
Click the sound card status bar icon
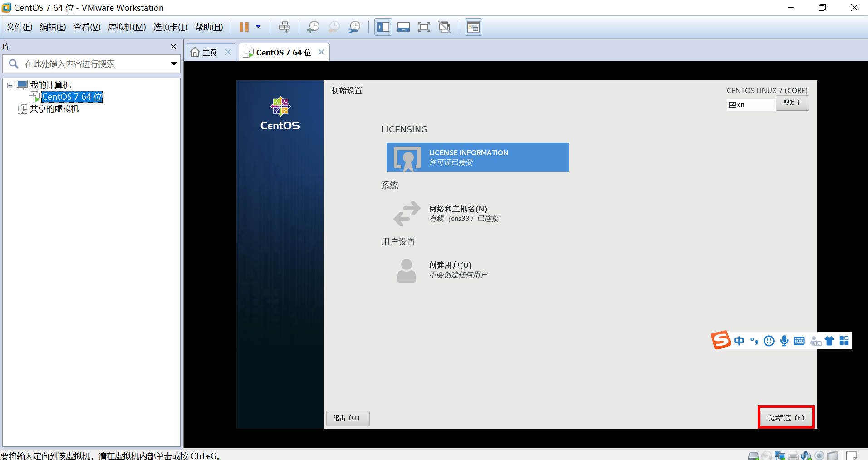(806, 455)
